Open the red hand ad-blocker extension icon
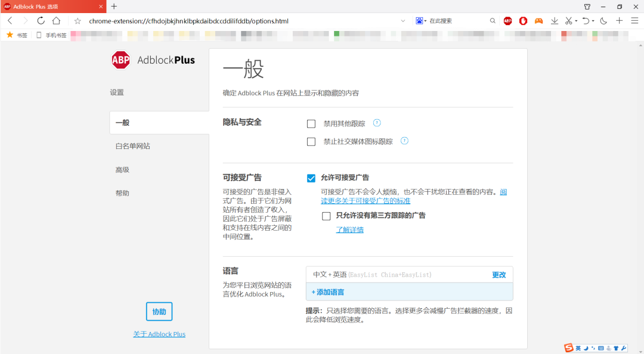Viewport: 644px width, 354px height. click(x=523, y=21)
